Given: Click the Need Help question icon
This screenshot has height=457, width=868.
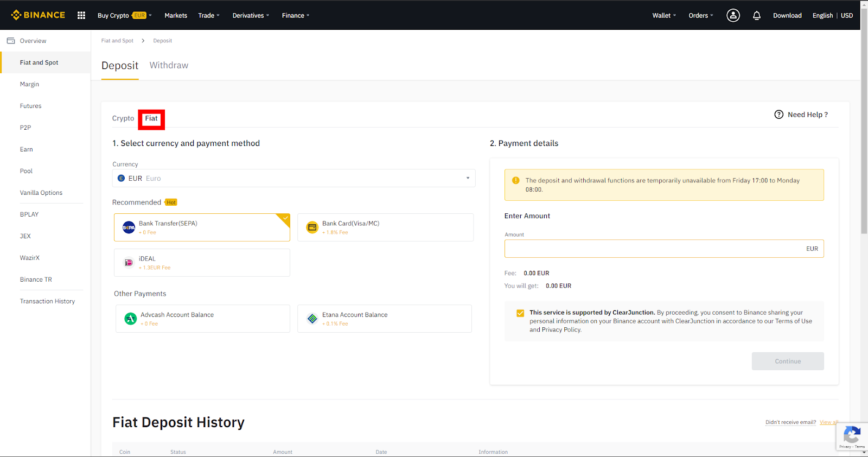Looking at the screenshot, I should tap(779, 115).
